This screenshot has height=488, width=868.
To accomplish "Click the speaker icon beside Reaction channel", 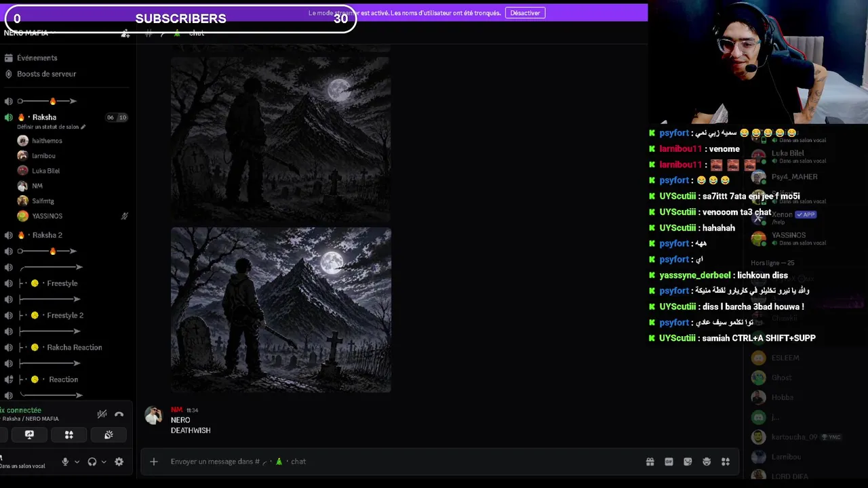I will pos(8,380).
